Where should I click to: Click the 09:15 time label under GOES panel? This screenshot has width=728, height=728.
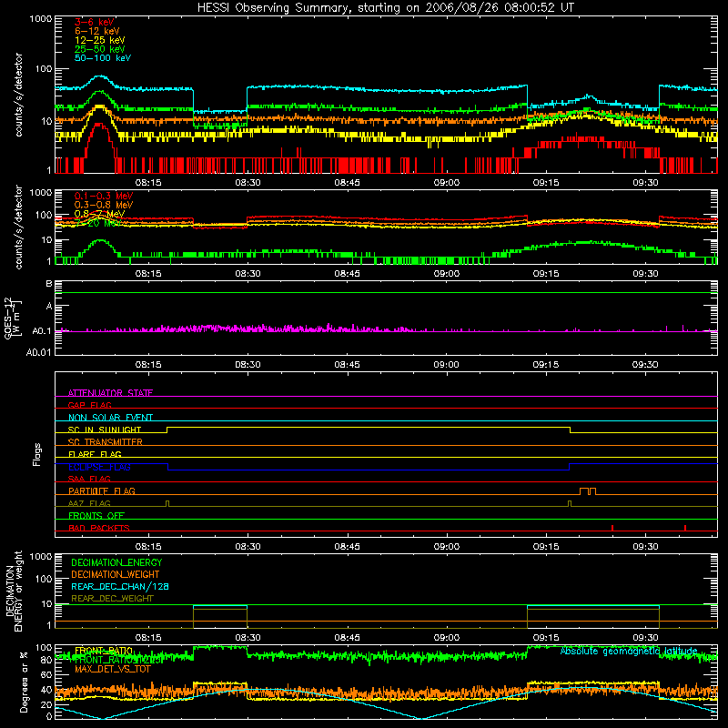tap(545, 365)
